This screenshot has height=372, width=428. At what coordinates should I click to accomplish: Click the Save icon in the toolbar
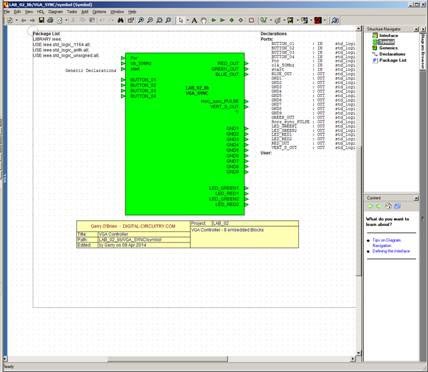click(x=41, y=20)
